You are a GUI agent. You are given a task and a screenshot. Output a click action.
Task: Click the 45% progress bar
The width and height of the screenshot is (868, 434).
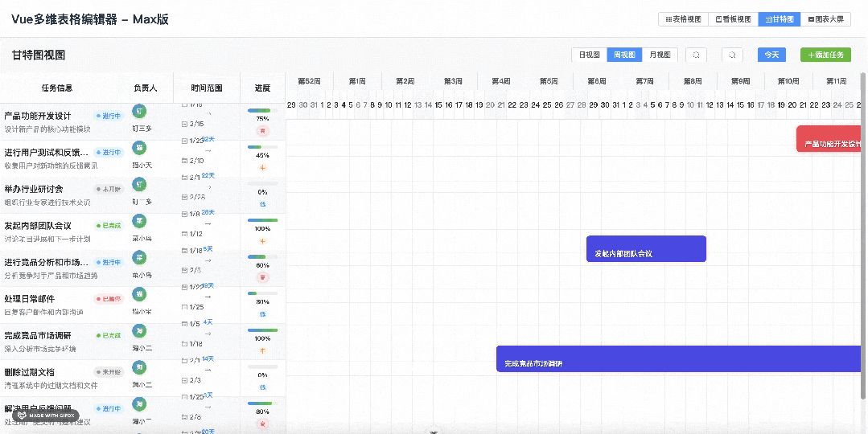262,147
